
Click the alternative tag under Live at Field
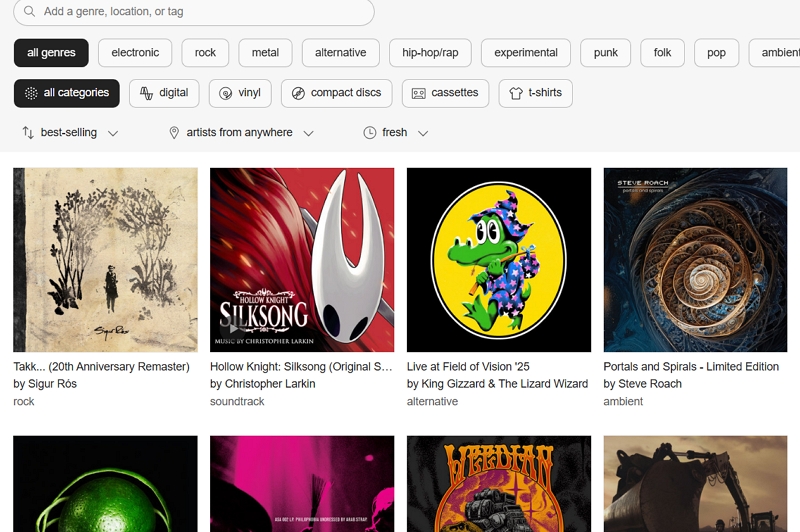433,401
